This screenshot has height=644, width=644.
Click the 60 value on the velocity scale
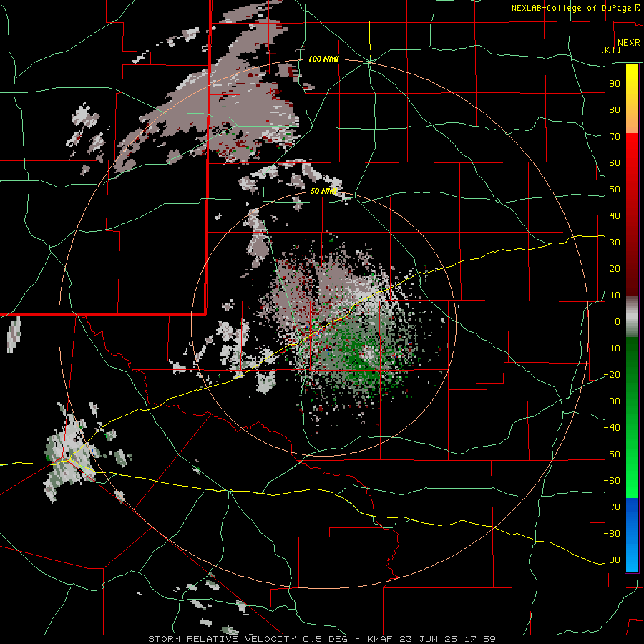pyautogui.click(x=615, y=162)
